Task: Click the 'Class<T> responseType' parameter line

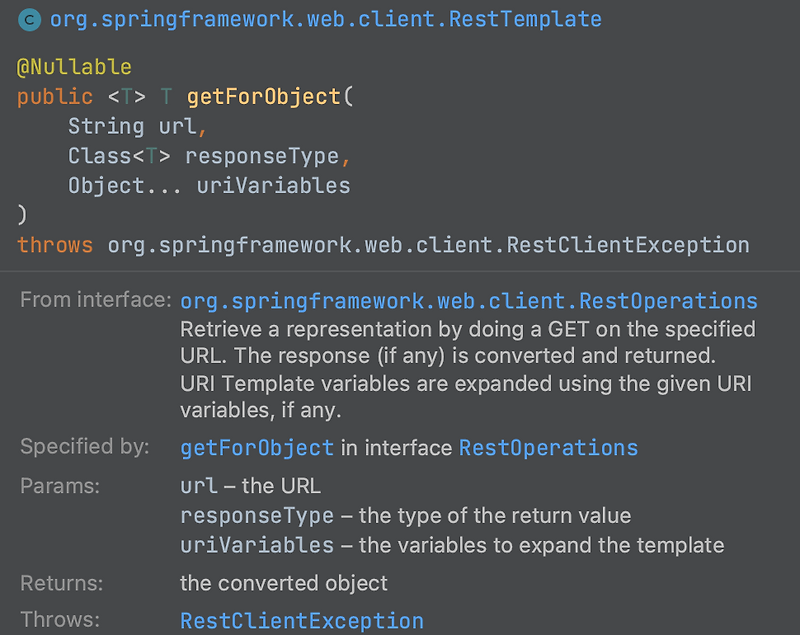Action: [x=209, y=156]
